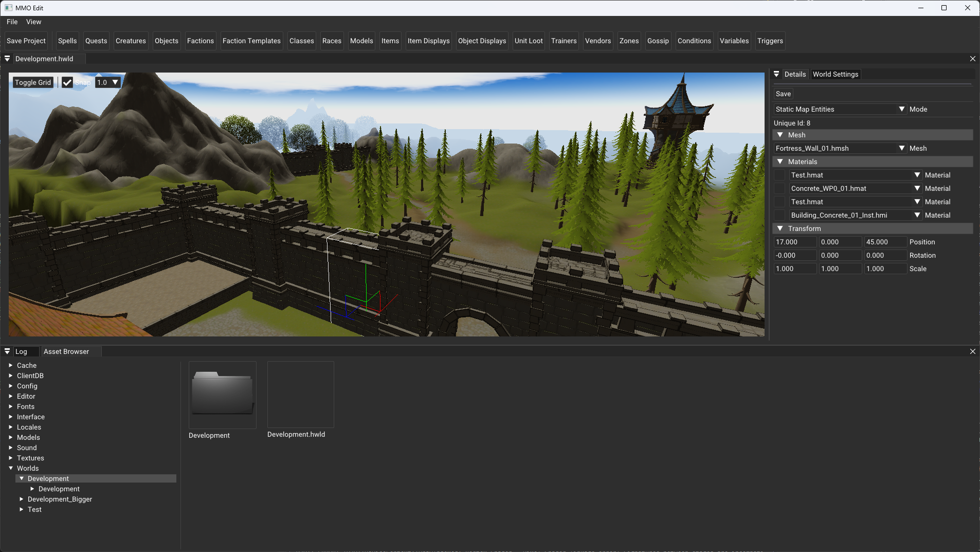Click the Position Z field 45.000
Image resolution: width=980 pixels, height=552 pixels.
(885, 242)
